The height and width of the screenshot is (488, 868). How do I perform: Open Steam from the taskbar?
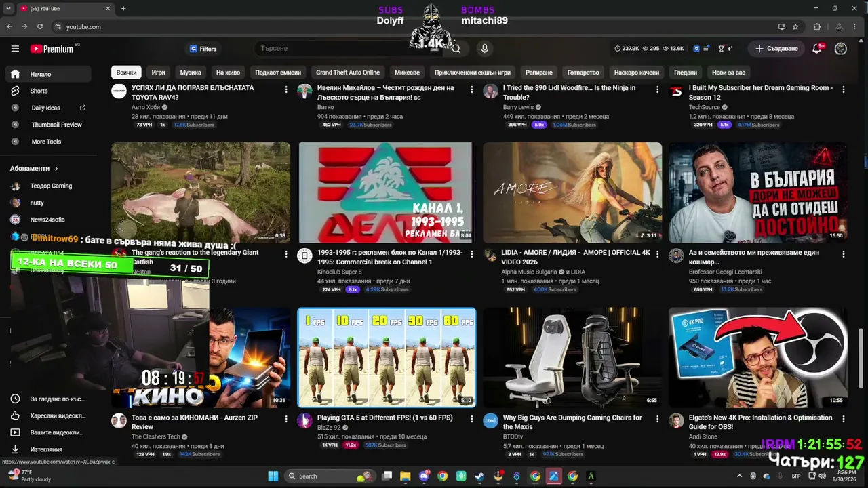point(479,476)
